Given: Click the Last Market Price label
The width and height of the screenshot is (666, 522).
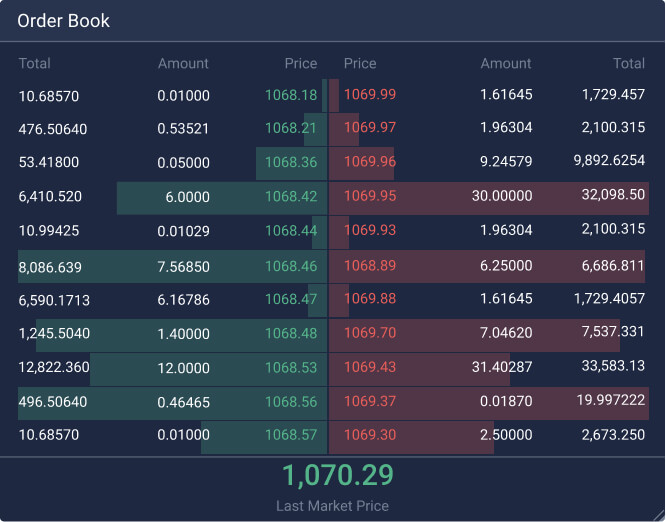Looking at the screenshot, I should pos(332,506).
